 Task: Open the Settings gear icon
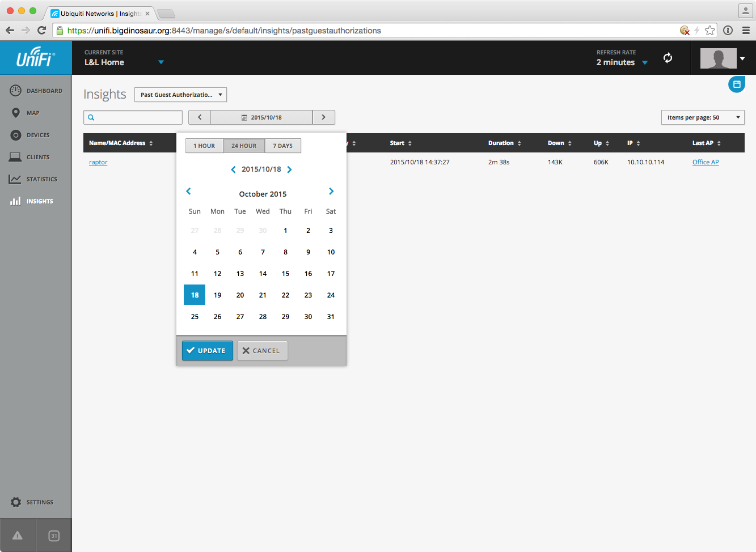(x=16, y=502)
